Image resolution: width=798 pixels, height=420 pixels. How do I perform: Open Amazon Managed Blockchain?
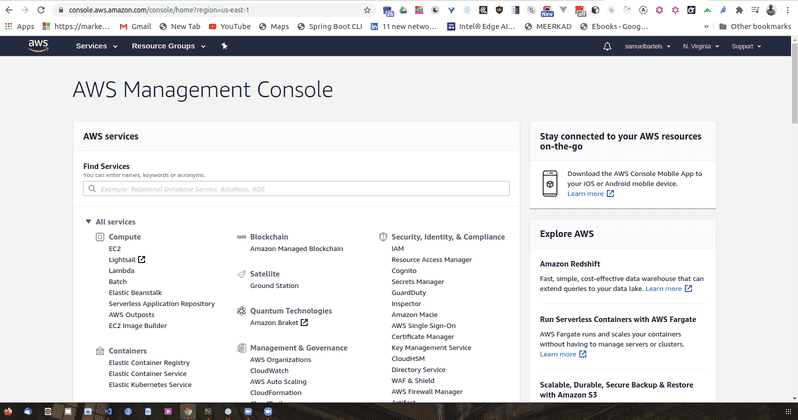point(296,248)
